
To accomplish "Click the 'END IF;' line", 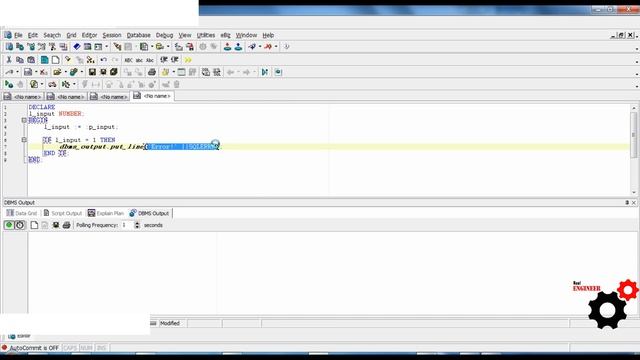I will pos(56,153).
